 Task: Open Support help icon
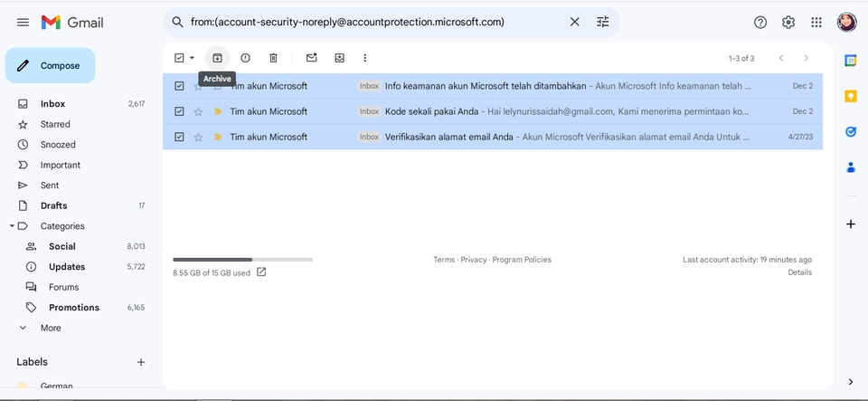pos(760,22)
